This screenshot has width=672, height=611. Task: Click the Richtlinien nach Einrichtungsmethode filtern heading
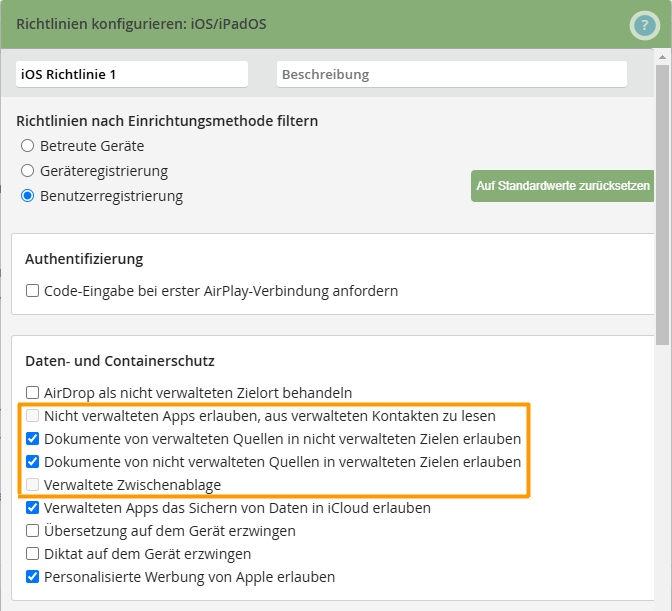pos(167,121)
